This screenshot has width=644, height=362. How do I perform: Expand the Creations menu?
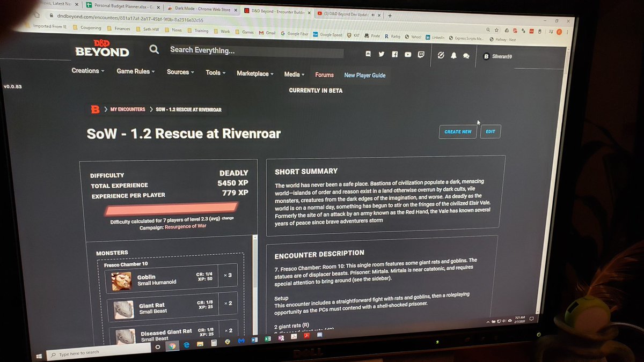tap(87, 71)
